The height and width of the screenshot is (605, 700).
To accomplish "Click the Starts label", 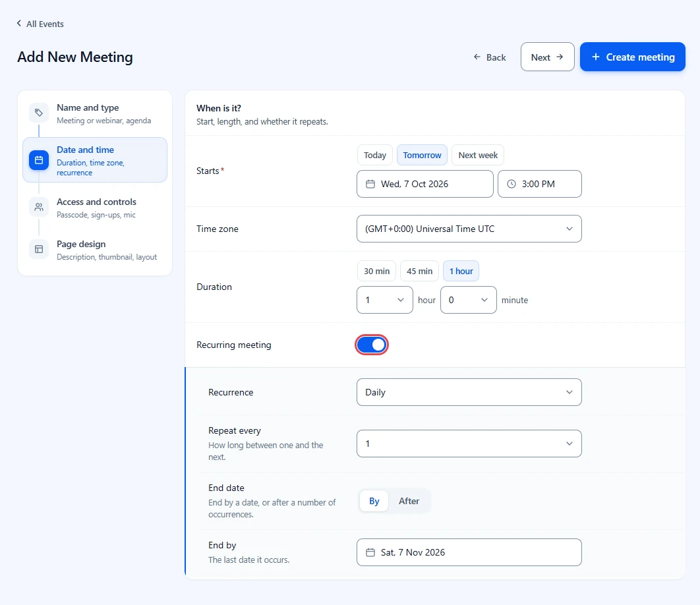I will [208, 171].
